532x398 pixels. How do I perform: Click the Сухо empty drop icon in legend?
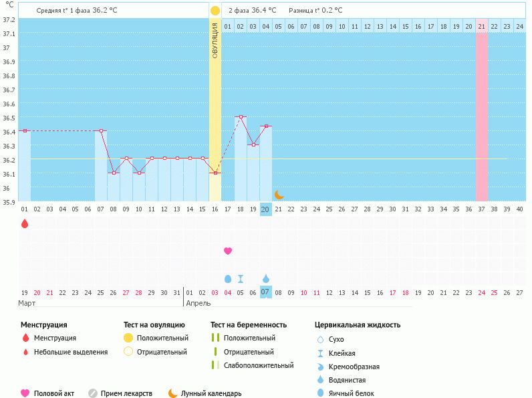pyautogui.click(x=320, y=339)
